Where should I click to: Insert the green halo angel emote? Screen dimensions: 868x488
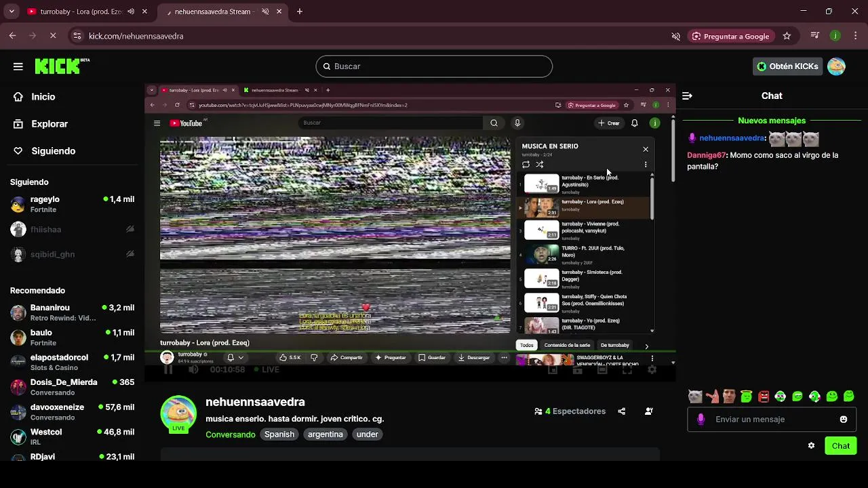[747, 396]
